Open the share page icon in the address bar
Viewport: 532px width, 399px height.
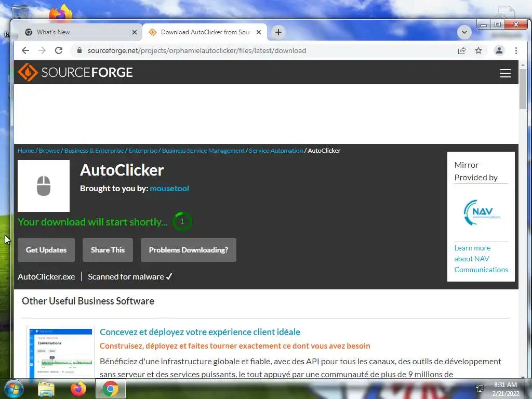[462, 50]
